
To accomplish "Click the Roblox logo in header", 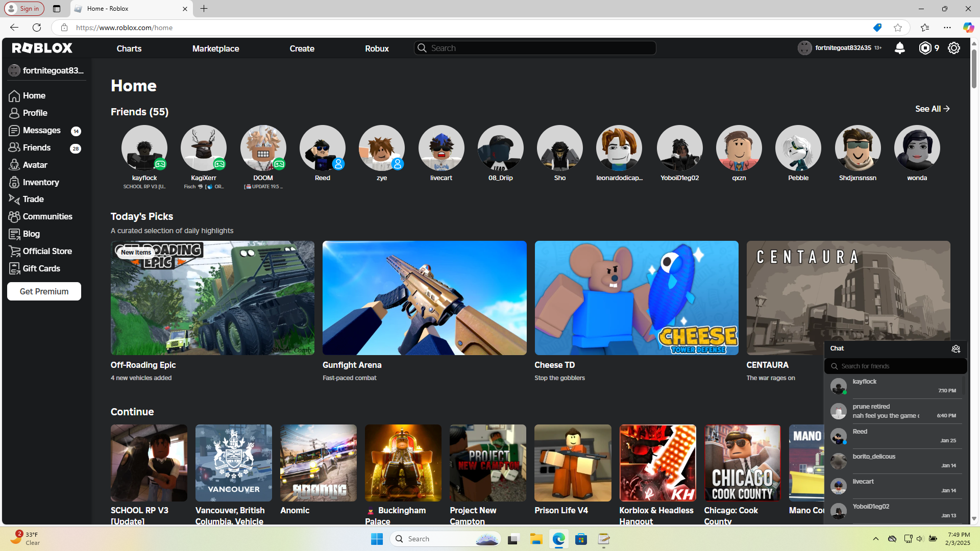I will tap(42, 48).
